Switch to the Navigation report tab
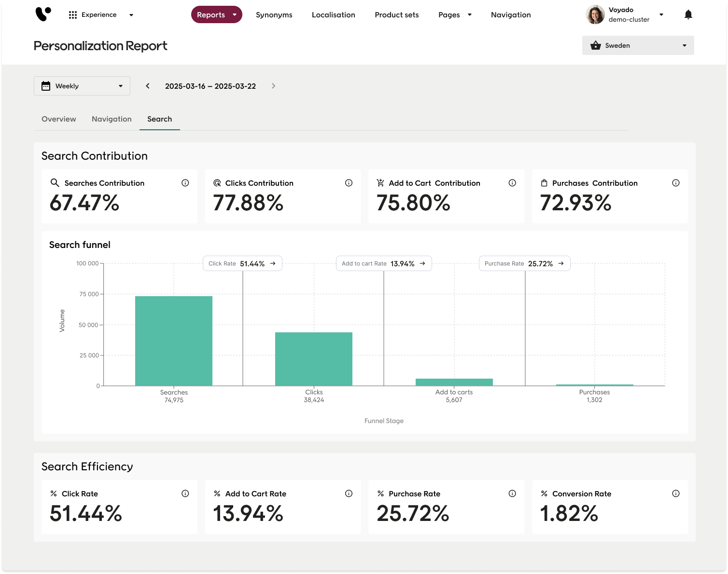728x574 pixels. 112,119
